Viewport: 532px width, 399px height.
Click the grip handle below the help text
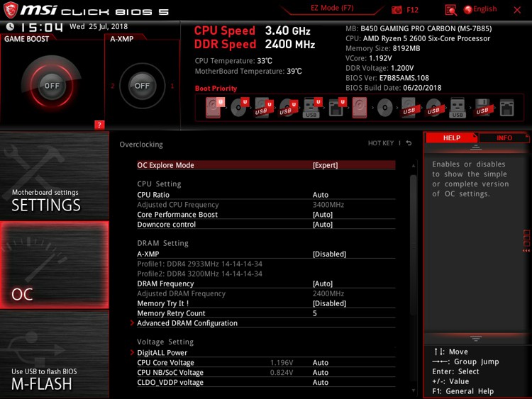pyautogui.click(x=476, y=338)
